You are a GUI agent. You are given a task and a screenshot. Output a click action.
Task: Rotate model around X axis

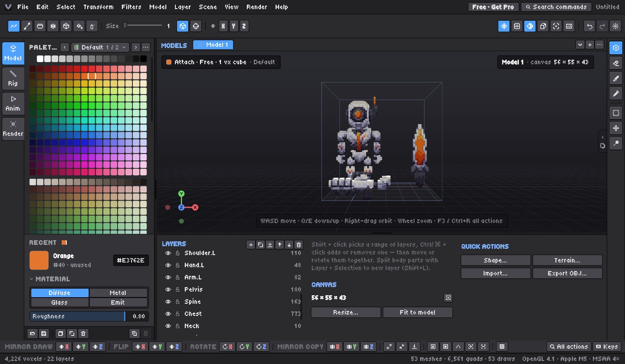click(x=227, y=346)
